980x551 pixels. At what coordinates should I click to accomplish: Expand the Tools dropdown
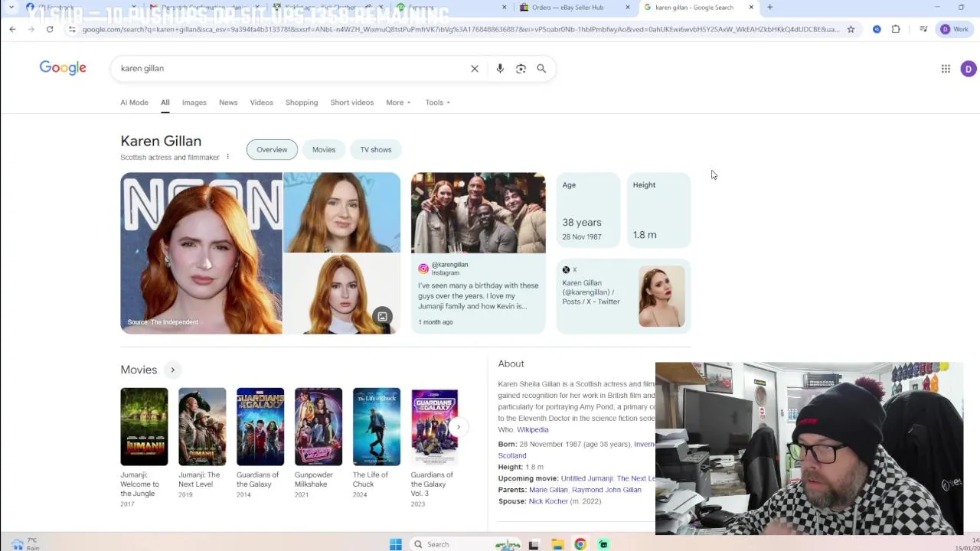[x=437, y=103]
